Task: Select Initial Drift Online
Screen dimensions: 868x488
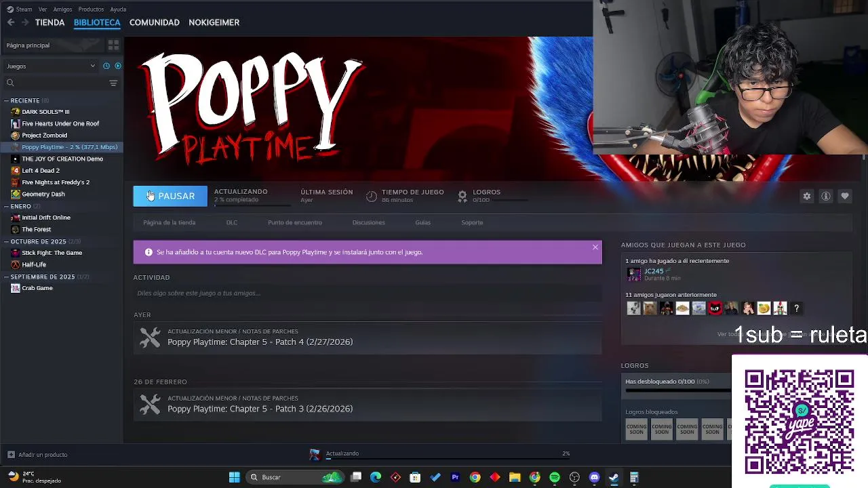Action: [62, 218]
